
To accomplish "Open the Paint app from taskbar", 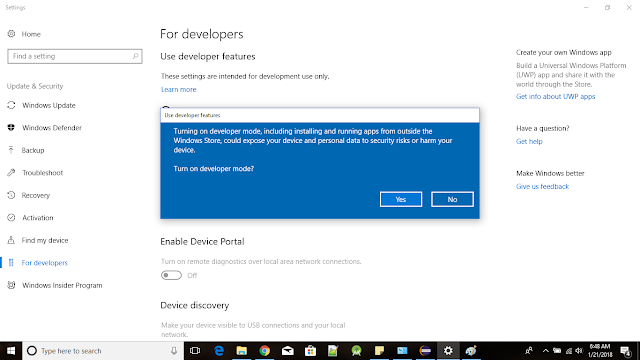I will coord(471,351).
